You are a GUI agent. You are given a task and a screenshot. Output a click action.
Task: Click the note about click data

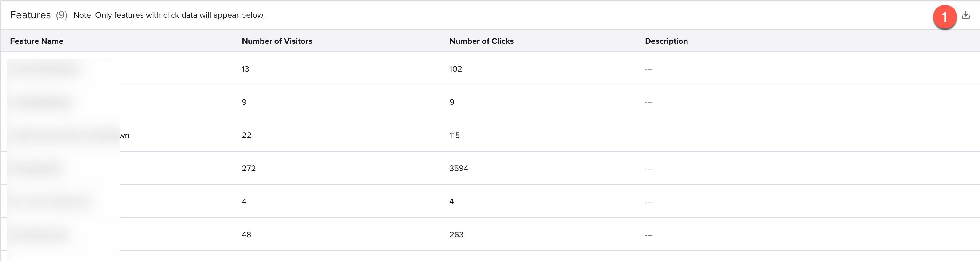coord(169,15)
